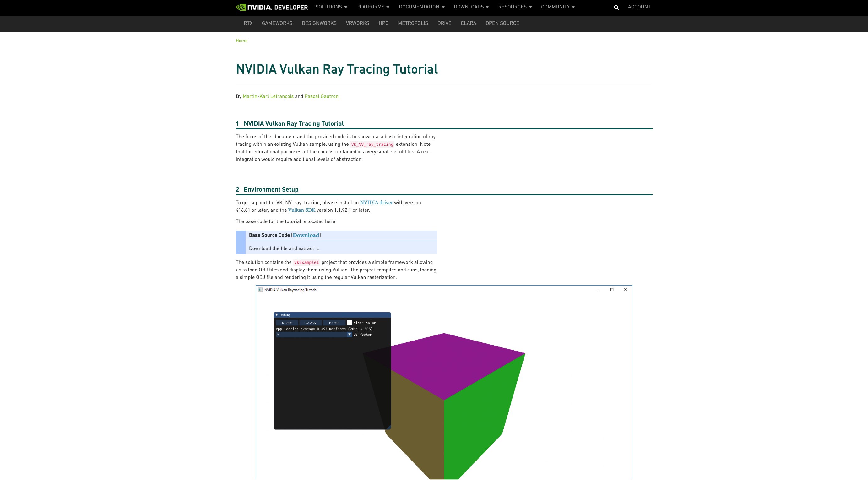Open the Up Vector dropdown

click(x=350, y=334)
